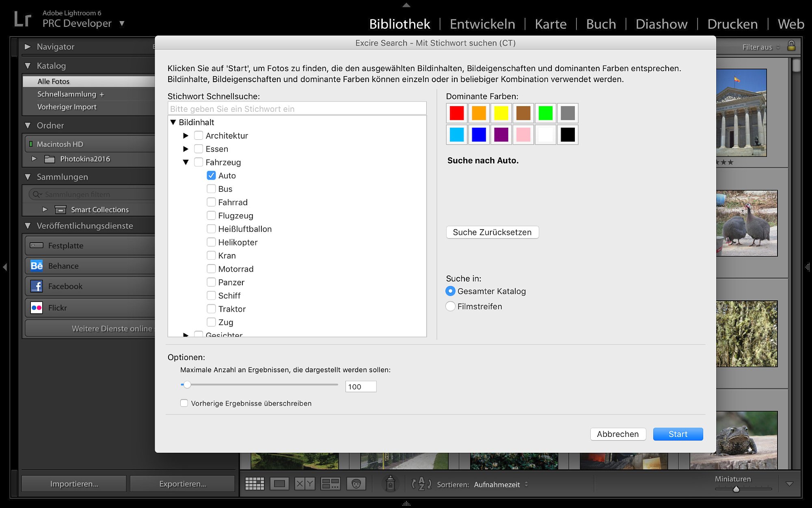Viewport: 812px width, 508px height.
Task: Open compare view XY icon
Action: coord(304,484)
